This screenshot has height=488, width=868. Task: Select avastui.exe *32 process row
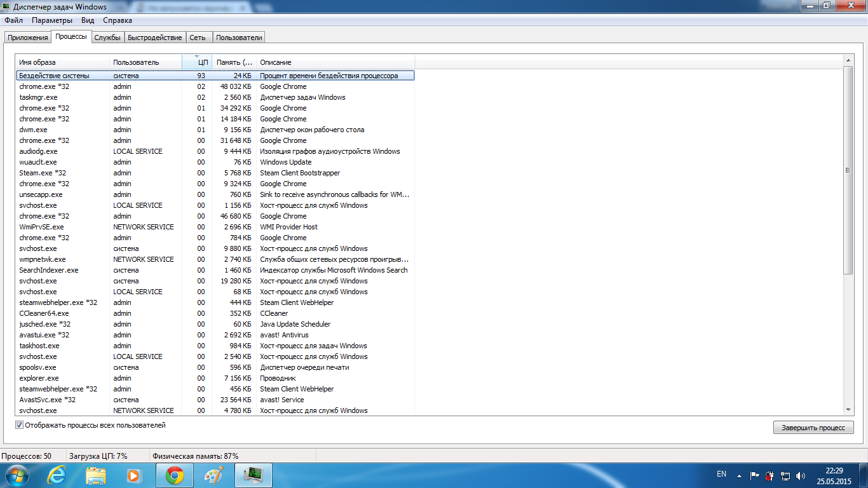pyautogui.click(x=215, y=335)
